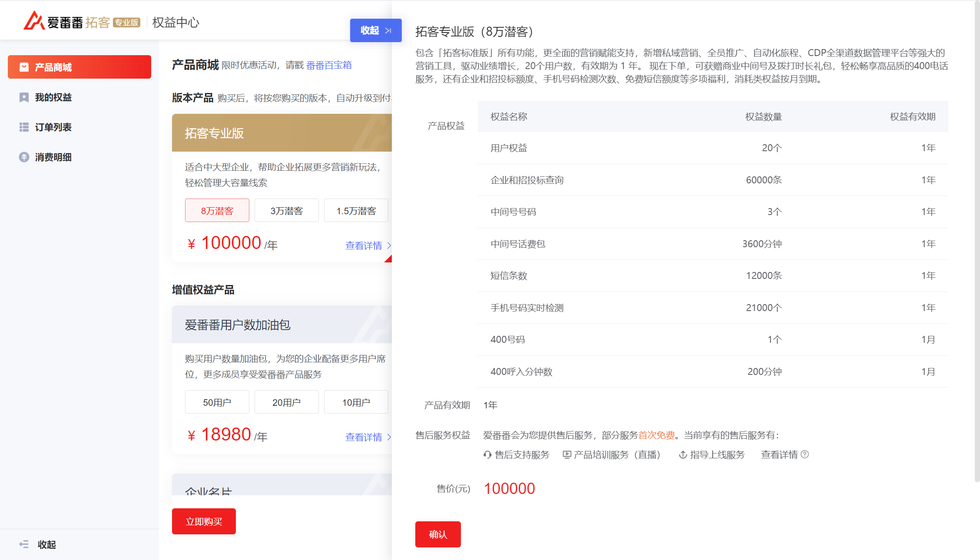
Task: Click the 消费明细 coin icon
Action: coord(24,157)
